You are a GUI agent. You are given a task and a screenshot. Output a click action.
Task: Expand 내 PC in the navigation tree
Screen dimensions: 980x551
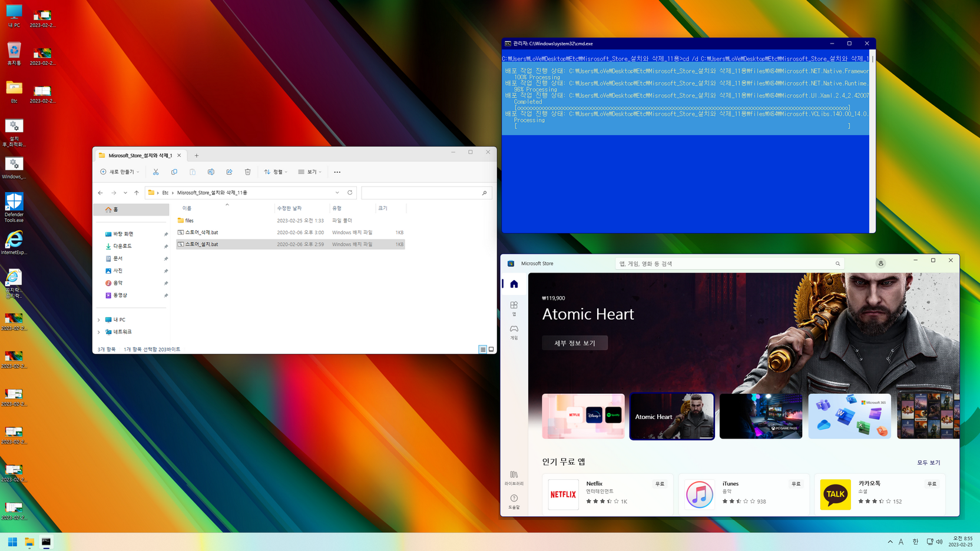click(99, 320)
